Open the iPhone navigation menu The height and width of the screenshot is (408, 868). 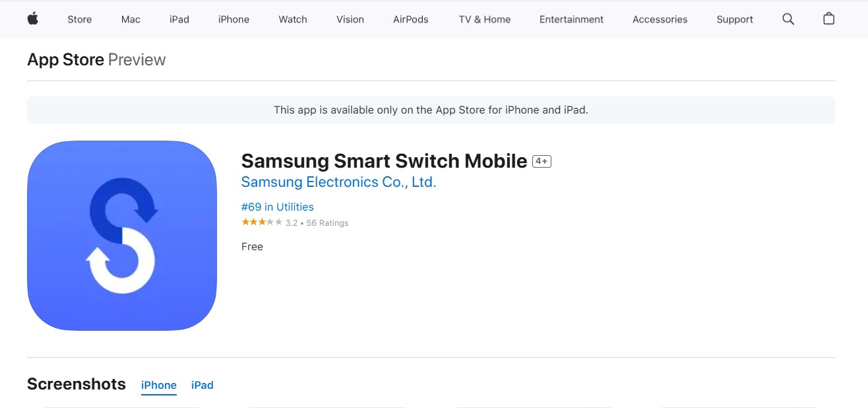click(234, 19)
